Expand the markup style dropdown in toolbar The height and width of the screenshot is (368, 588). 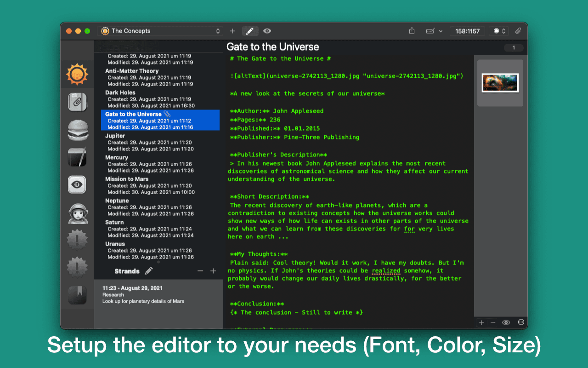(434, 31)
